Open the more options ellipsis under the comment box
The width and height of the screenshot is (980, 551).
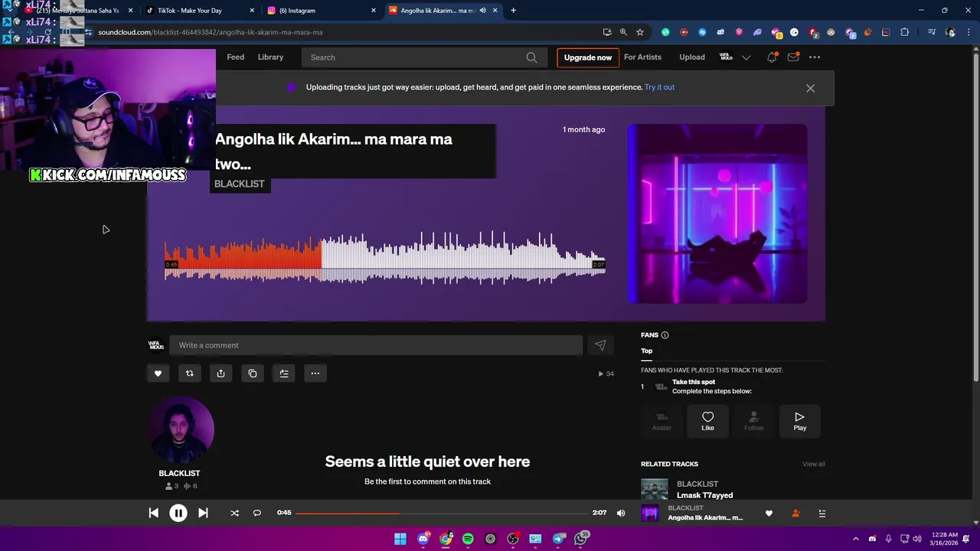pyautogui.click(x=315, y=373)
